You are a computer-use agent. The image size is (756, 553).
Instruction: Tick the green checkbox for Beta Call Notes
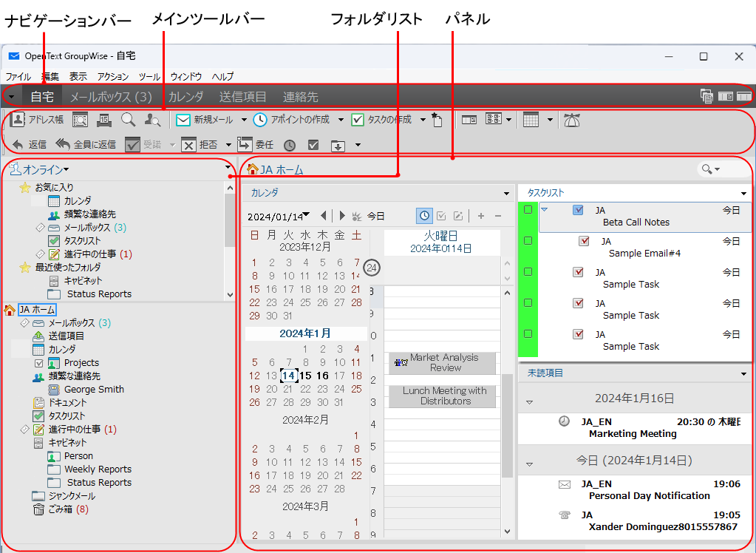[528, 210]
